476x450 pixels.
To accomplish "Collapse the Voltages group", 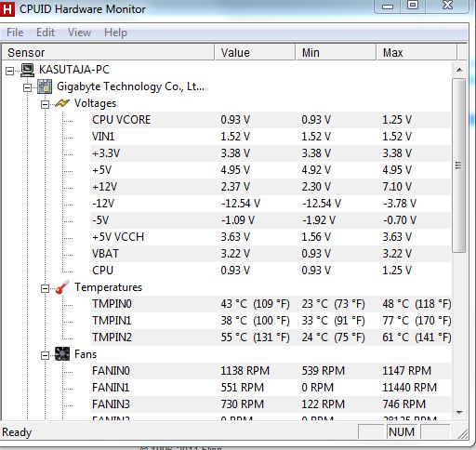I will point(45,104).
